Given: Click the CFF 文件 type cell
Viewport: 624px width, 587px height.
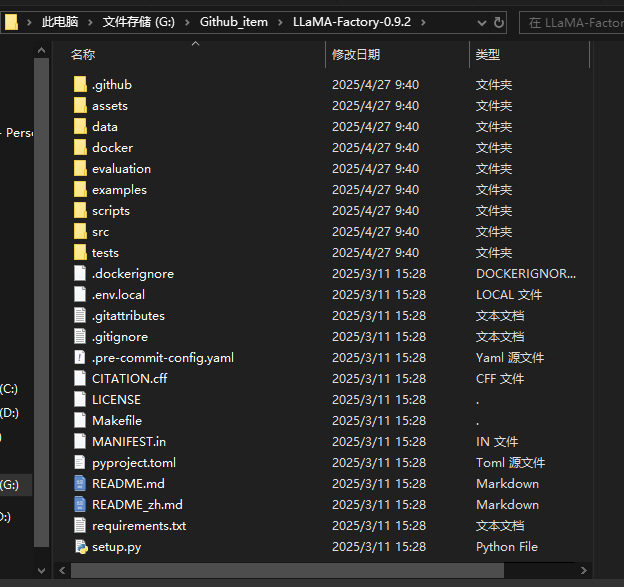Looking at the screenshot, I should [x=500, y=379].
